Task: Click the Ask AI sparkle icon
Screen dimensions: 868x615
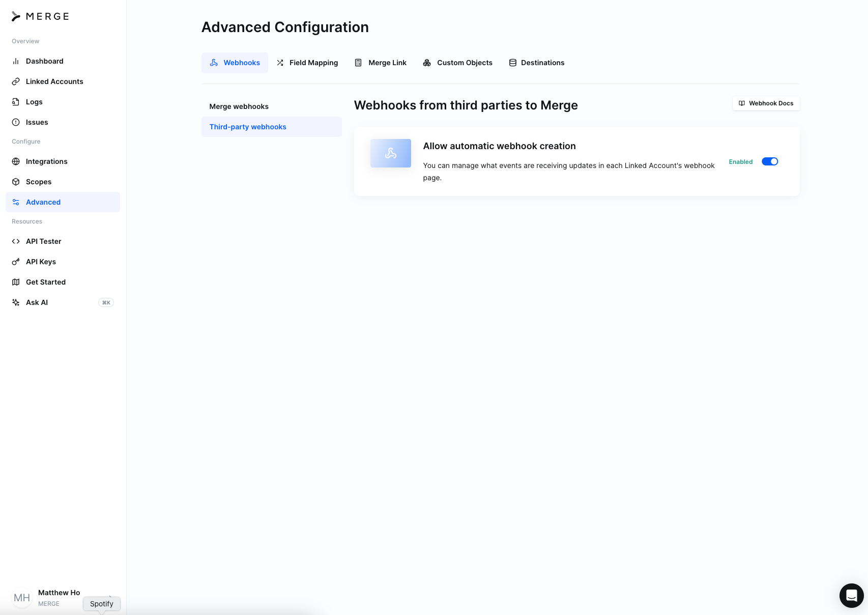Action: [16, 302]
